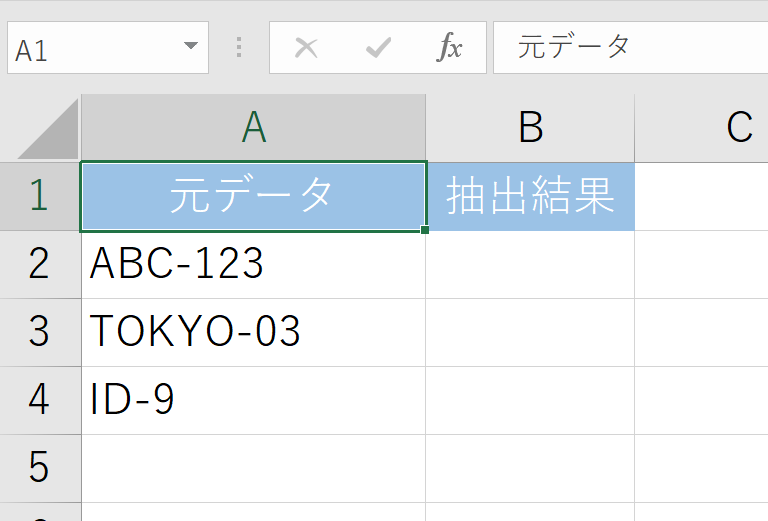The image size is (768, 521).
Task: Select row 4 header
Action: click(x=39, y=400)
